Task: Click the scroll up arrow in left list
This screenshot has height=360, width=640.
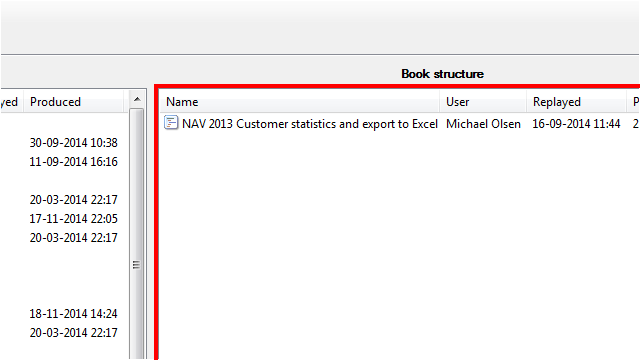Action: coord(137,99)
